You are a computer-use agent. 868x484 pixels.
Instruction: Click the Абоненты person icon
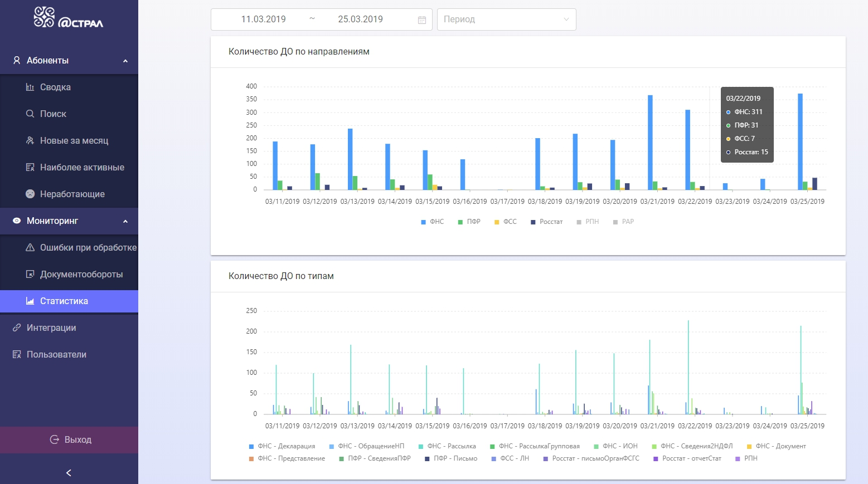click(17, 60)
